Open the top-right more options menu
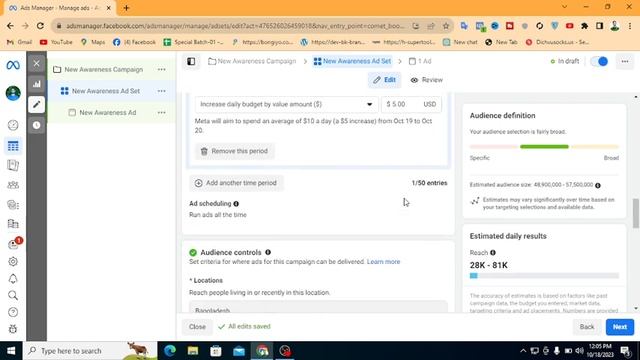The image size is (640, 360). coord(625,61)
